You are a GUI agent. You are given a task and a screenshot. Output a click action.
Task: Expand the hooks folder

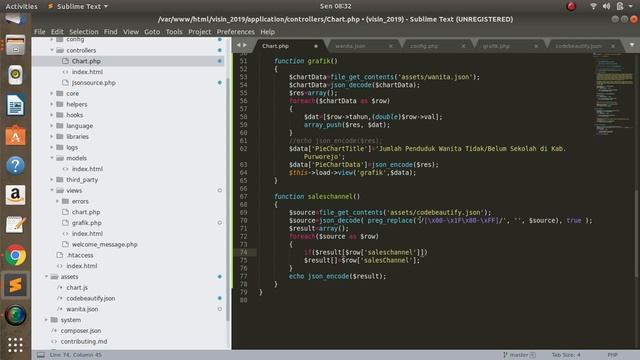point(52,115)
